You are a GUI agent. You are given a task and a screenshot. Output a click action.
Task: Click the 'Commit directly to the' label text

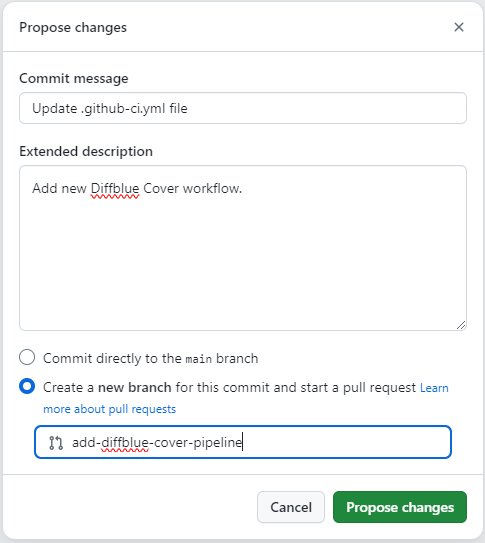click(112, 358)
